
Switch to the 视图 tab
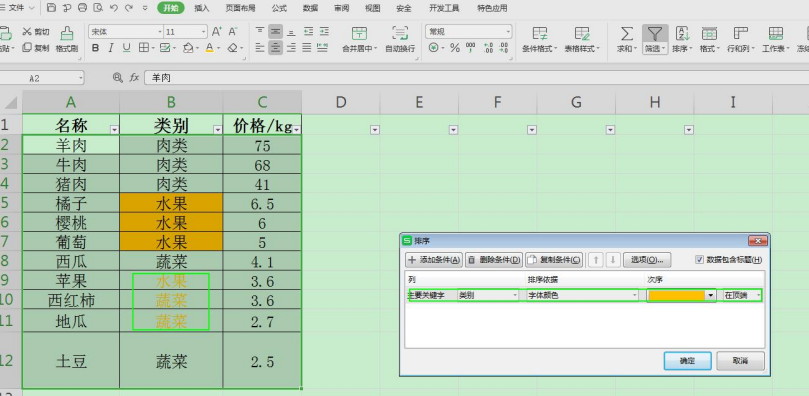click(372, 8)
